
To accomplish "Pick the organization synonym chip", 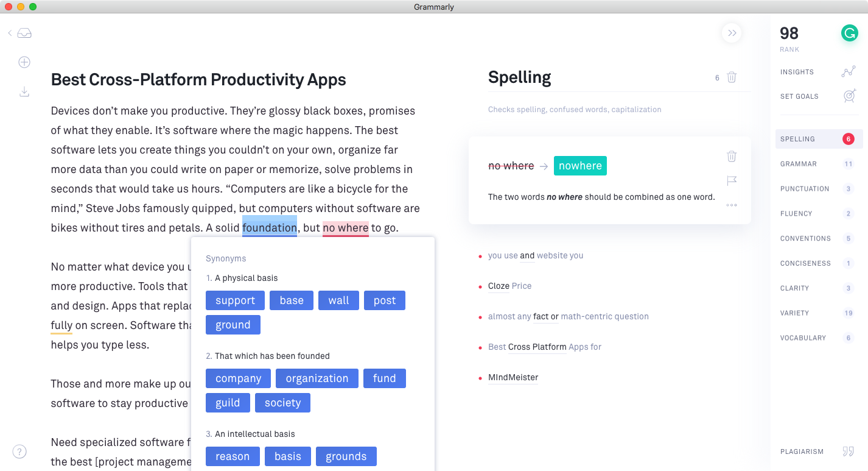I will [x=317, y=378].
